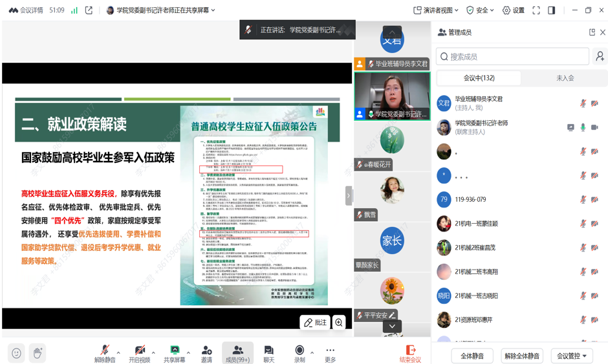Open the 邀请 (Invite) icon in toolbar
The image size is (608, 364).
206,353
